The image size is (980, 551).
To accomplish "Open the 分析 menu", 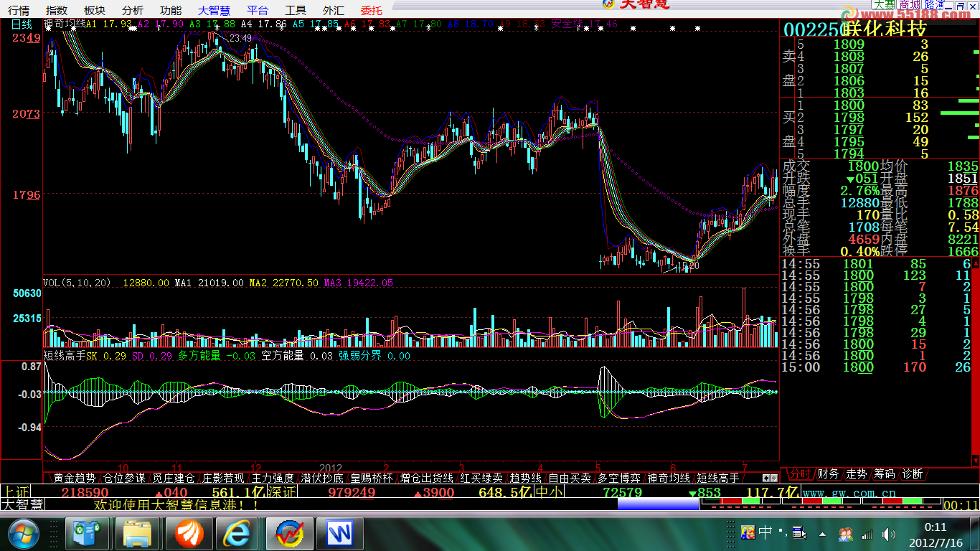I will [x=133, y=10].
